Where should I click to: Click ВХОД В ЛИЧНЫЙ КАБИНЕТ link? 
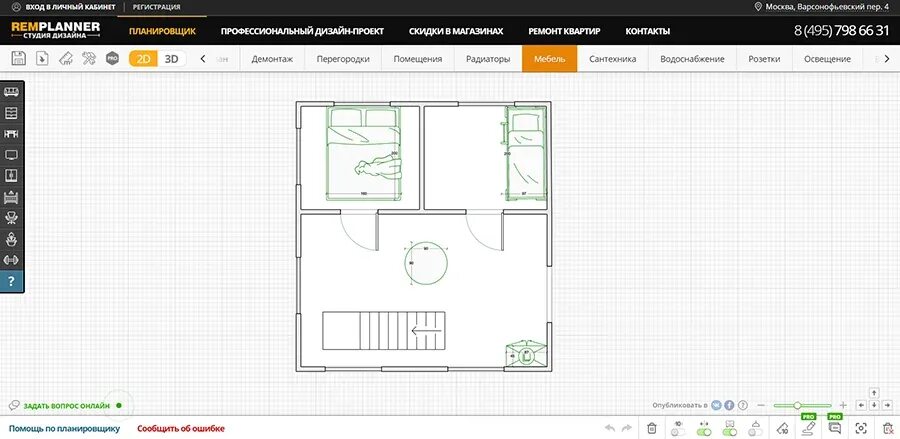[71, 7]
